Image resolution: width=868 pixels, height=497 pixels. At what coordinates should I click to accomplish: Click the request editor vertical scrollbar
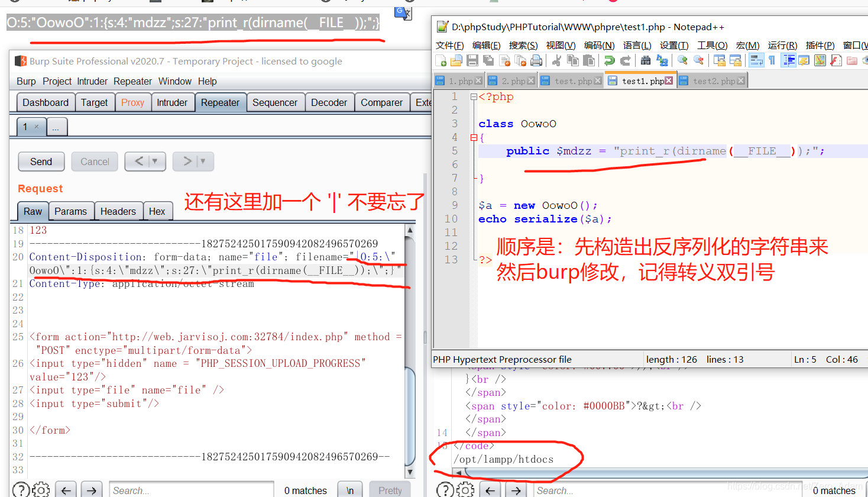[x=410, y=417]
